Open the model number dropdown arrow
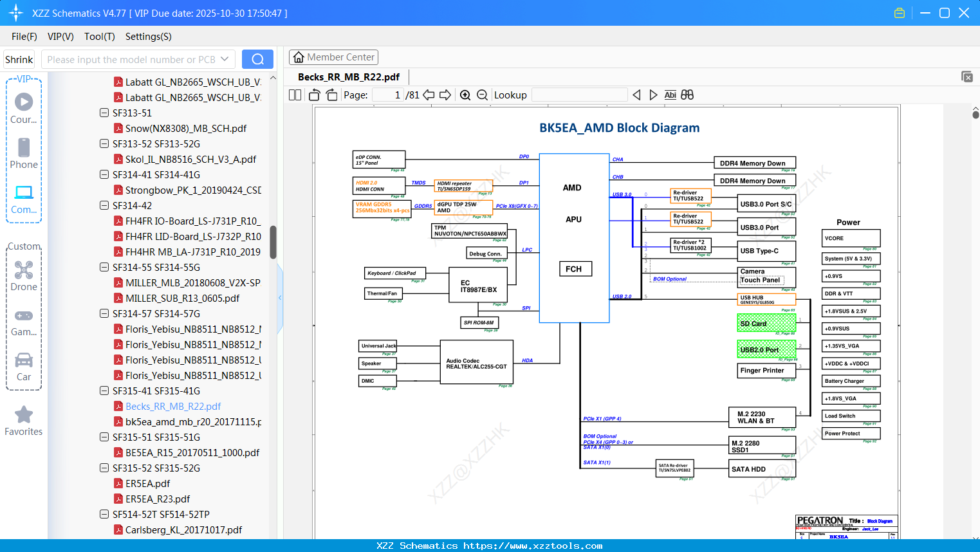The width and height of the screenshot is (980, 552). coord(225,59)
